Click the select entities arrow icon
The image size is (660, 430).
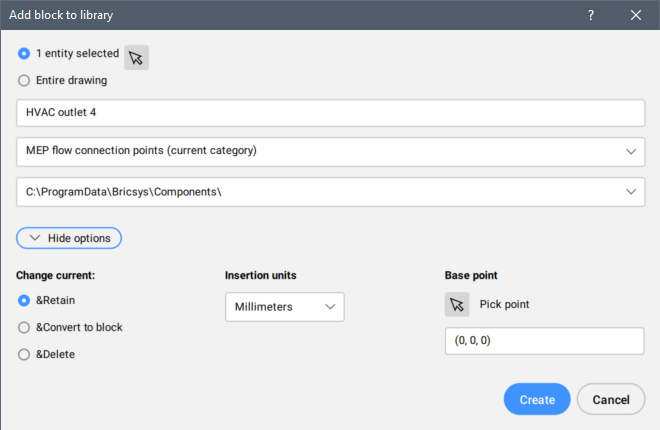pyautogui.click(x=136, y=58)
